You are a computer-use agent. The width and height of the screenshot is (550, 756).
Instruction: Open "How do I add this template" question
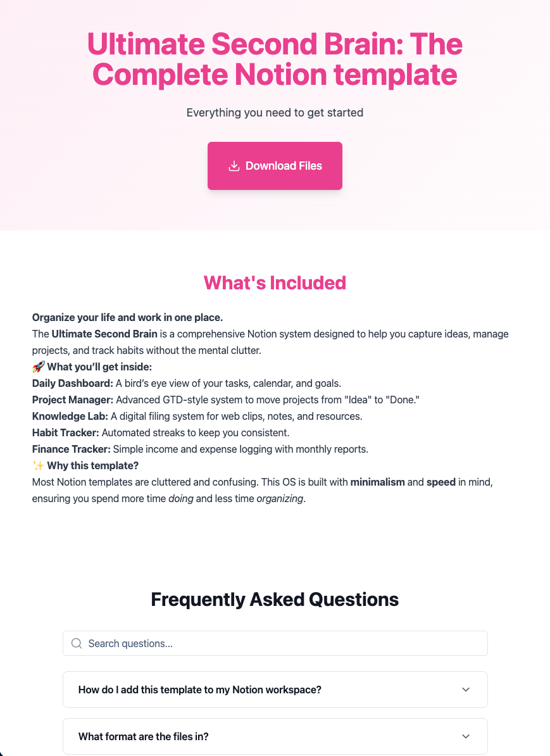[200, 690]
